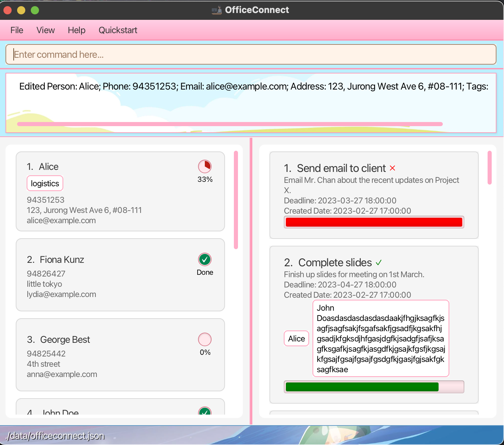The width and height of the screenshot is (504, 445).
Task: Click the 'Done' label on Fiona Kunz's card
Action: point(205,272)
